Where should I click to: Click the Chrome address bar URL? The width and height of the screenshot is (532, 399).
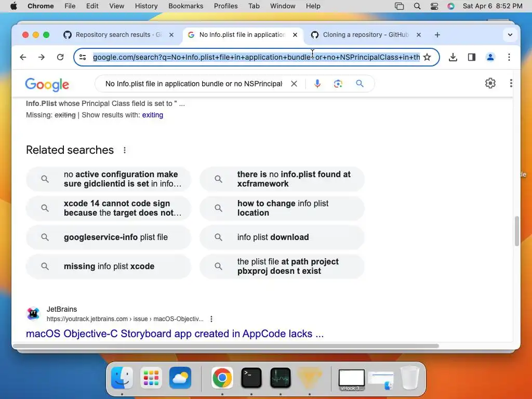point(256,57)
